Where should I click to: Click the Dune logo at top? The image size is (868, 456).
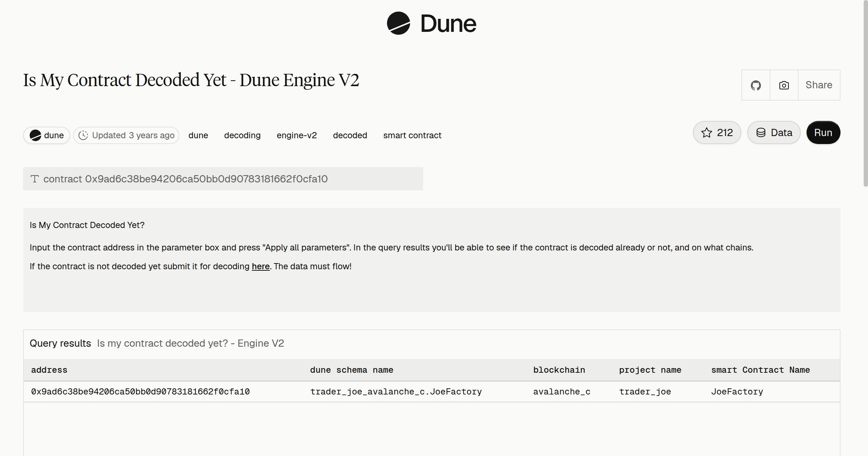pos(431,24)
